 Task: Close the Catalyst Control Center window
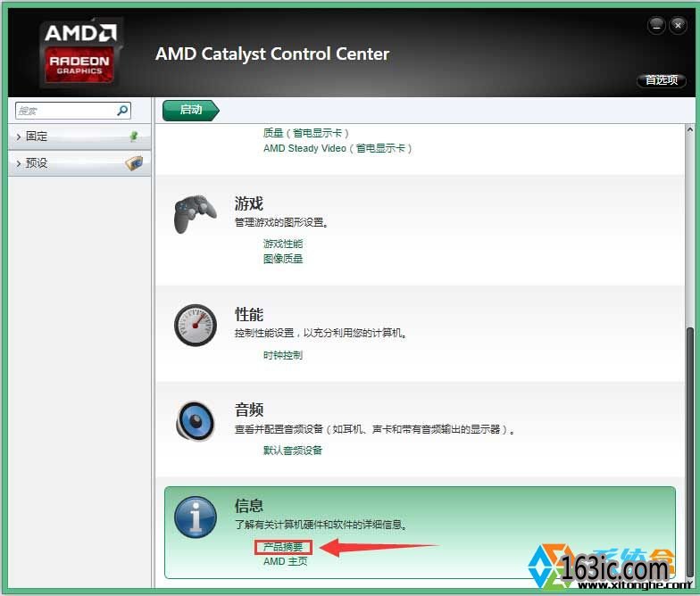point(678,26)
